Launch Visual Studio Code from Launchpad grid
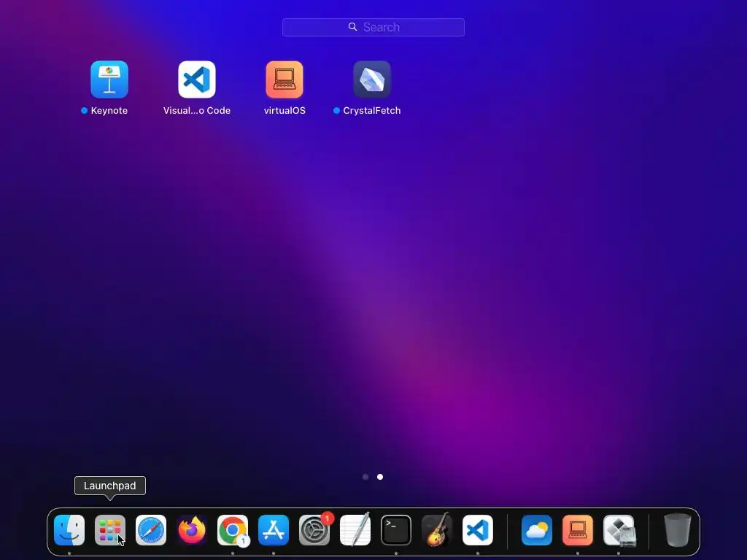The image size is (747, 560). pyautogui.click(x=197, y=79)
